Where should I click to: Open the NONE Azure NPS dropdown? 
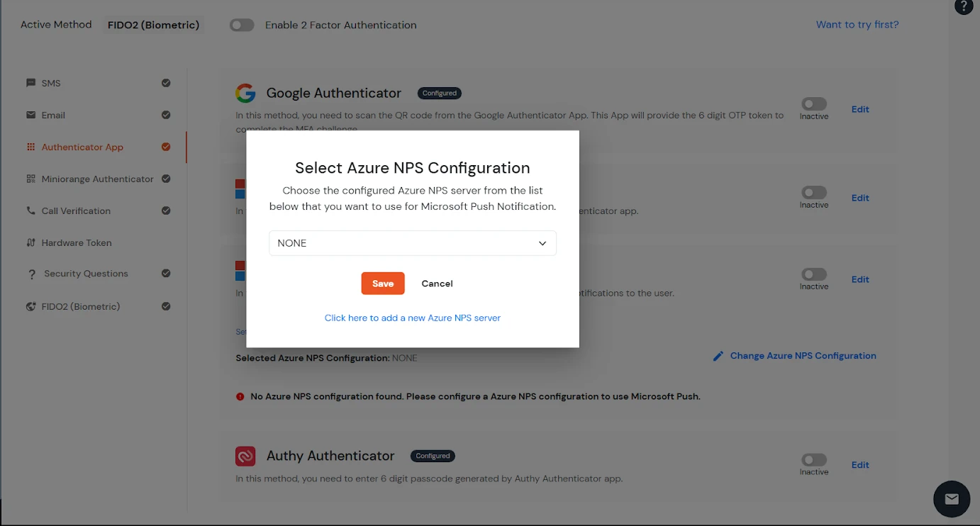pos(412,243)
